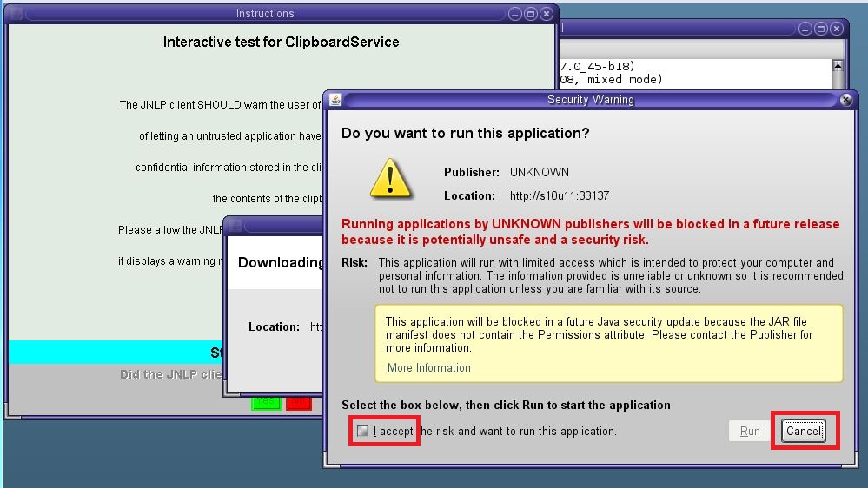Click the terminal scrollbar up arrow
The image size is (868, 488).
(837, 66)
